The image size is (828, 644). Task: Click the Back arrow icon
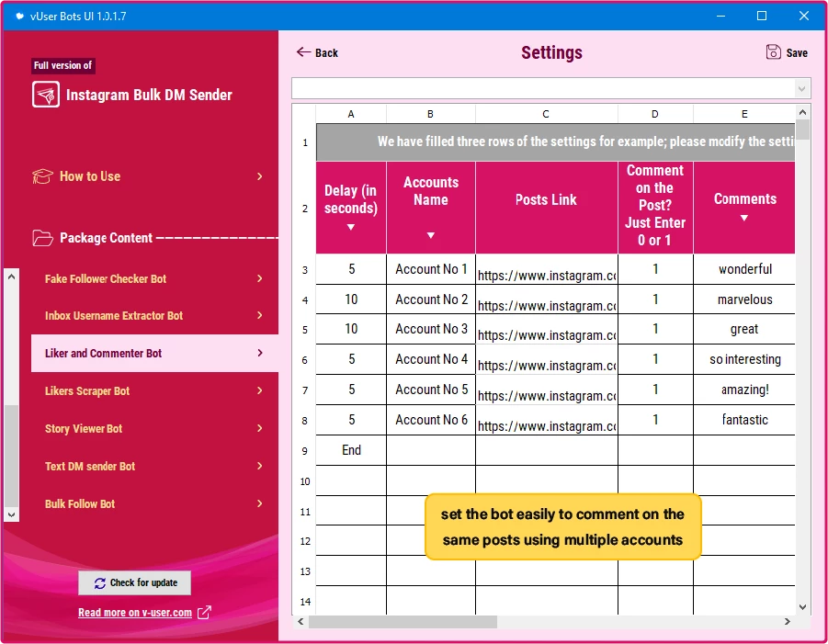[303, 51]
